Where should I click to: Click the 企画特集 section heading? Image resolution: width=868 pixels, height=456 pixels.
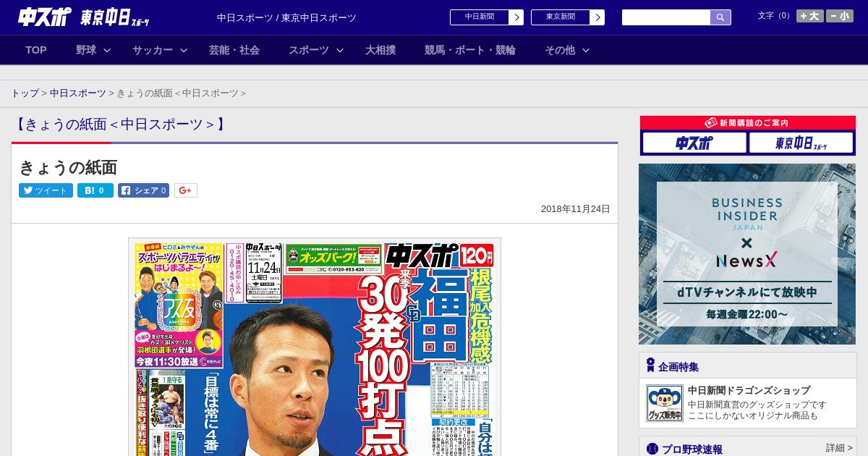[x=678, y=366]
